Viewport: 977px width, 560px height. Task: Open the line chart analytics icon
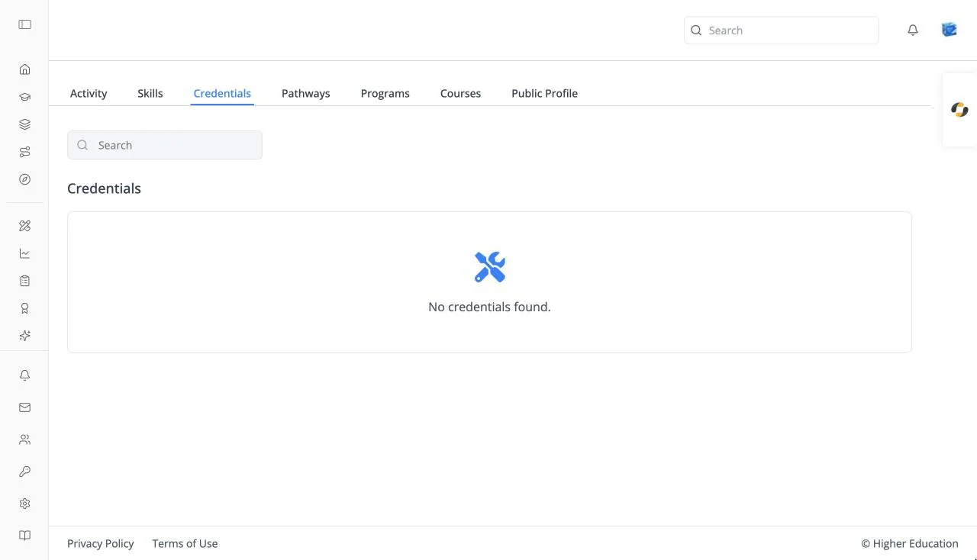point(24,253)
